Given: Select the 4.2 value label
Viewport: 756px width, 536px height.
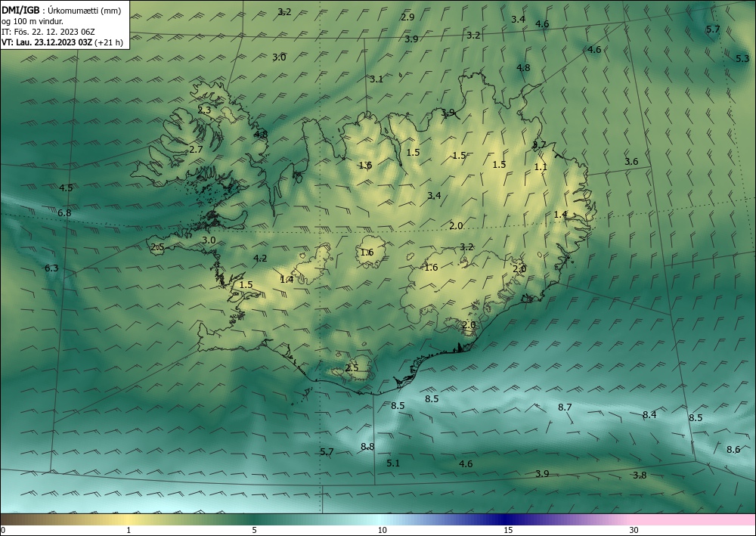Looking at the screenshot, I should click(260, 259).
